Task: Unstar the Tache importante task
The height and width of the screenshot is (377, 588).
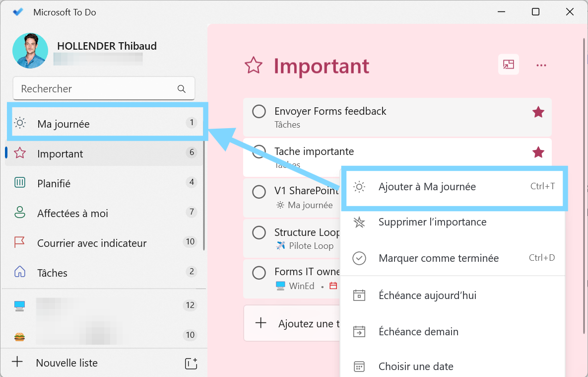Action: coord(538,152)
